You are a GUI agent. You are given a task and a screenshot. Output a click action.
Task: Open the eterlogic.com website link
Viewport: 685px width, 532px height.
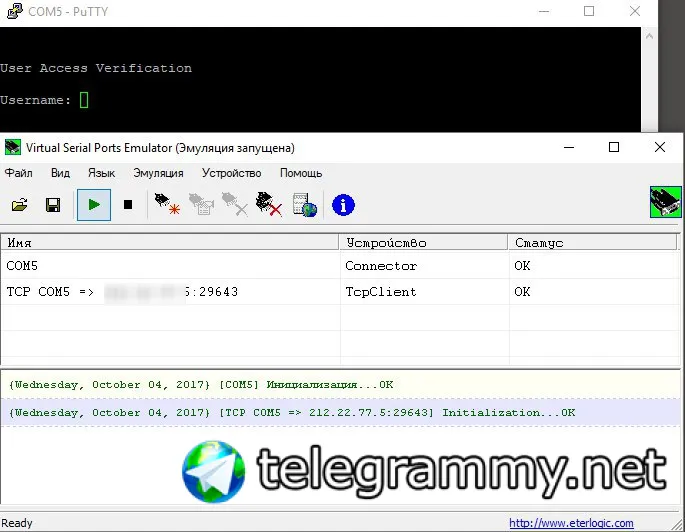tap(571, 523)
